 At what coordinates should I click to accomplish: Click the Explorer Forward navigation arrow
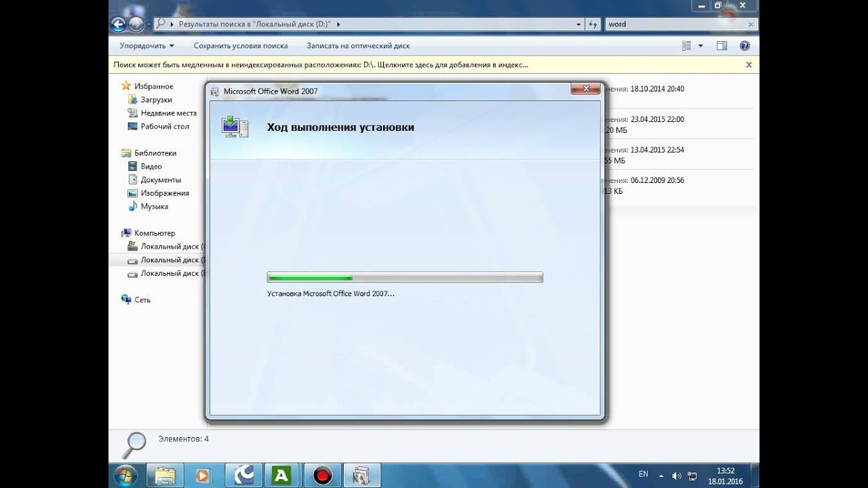coord(136,24)
